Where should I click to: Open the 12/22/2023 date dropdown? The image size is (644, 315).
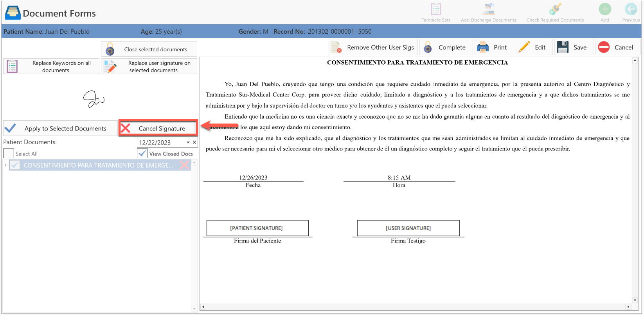click(x=188, y=143)
